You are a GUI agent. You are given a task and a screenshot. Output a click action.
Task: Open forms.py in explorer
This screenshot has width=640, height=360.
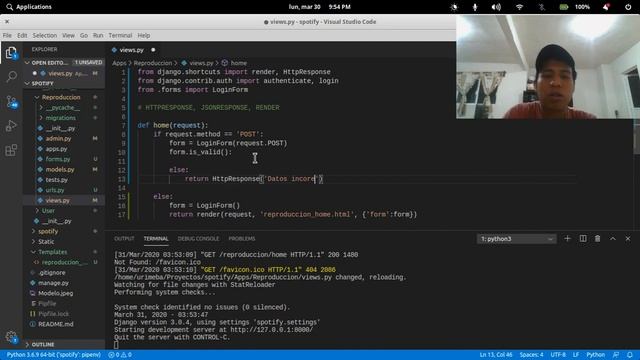coord(63,159)
